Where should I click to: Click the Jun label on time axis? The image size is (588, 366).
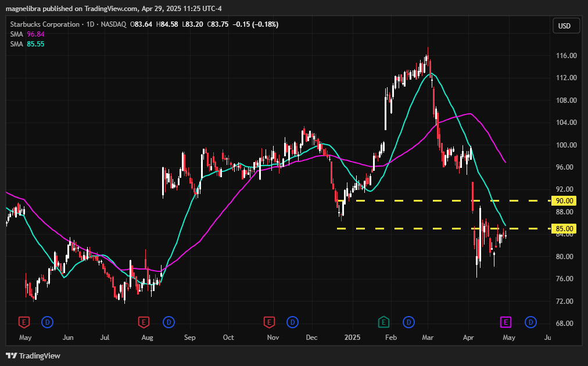tap(68, 338)
